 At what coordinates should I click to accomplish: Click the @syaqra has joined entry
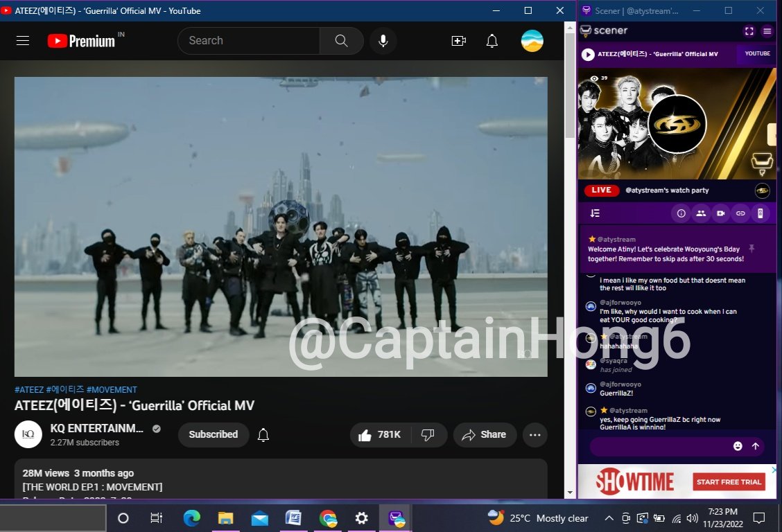tap(616, 365)
